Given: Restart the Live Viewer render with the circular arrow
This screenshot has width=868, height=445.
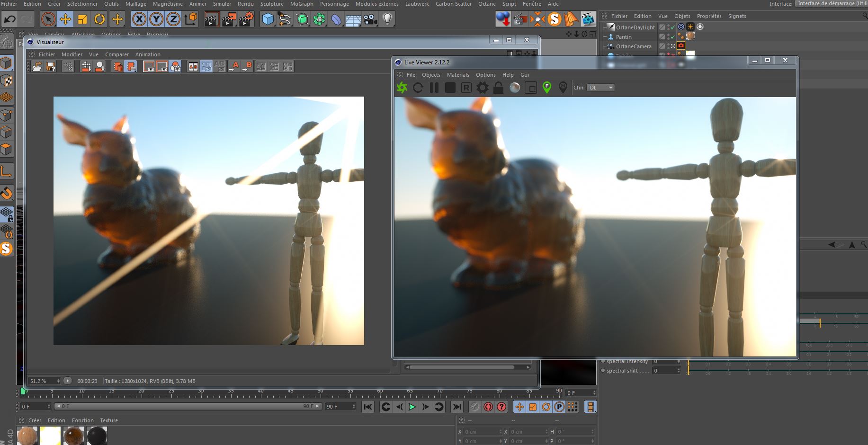Looking at the screenshot, I should tap(418, 88).
